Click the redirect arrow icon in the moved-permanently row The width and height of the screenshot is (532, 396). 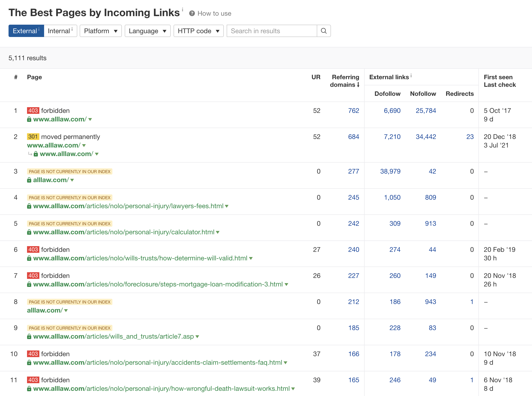[x=30, y=154]
